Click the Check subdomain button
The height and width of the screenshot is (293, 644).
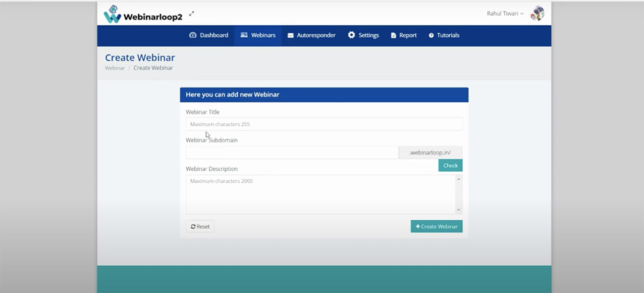pos(450,165)
